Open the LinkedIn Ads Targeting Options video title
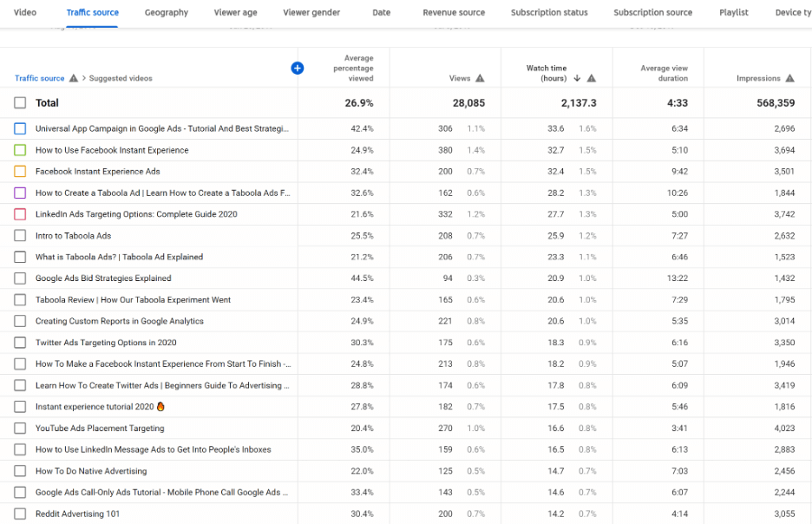The image size is (812, 524). click(x=136, y=213)
